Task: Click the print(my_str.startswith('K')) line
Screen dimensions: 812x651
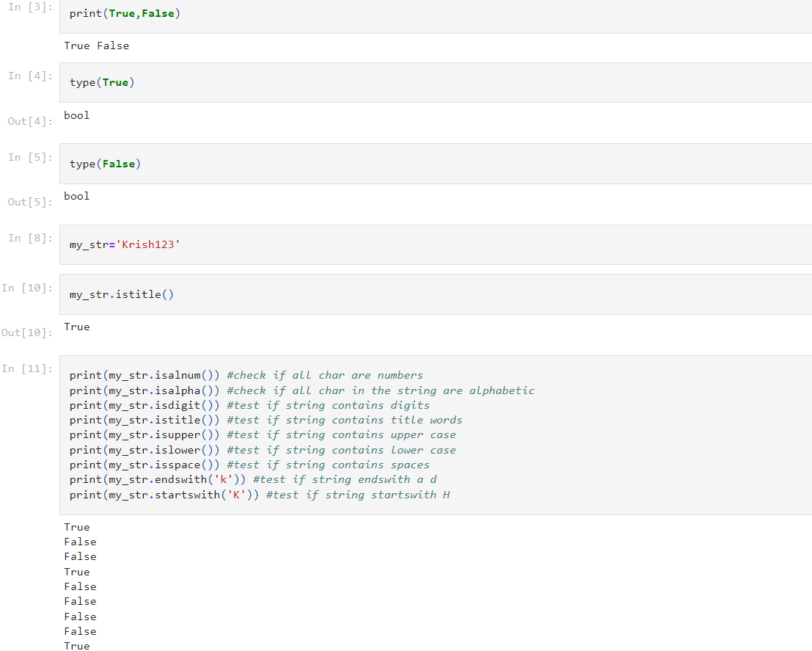Action: pyautogui.click(x=164, y=495)
